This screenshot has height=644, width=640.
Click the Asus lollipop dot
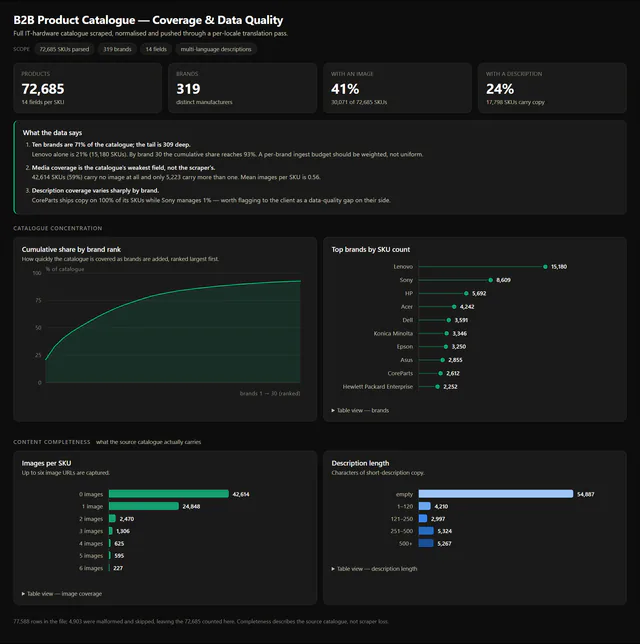click(x=442, y=360)
